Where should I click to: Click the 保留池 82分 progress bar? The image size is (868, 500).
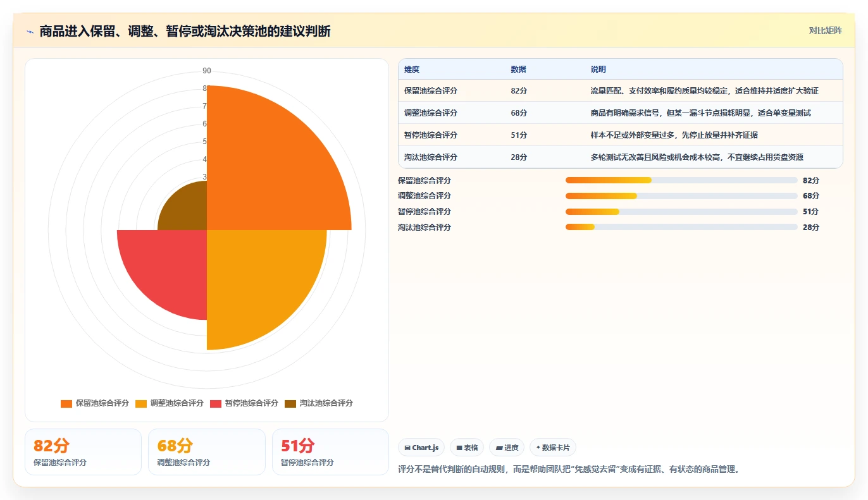tap(681, 180)
